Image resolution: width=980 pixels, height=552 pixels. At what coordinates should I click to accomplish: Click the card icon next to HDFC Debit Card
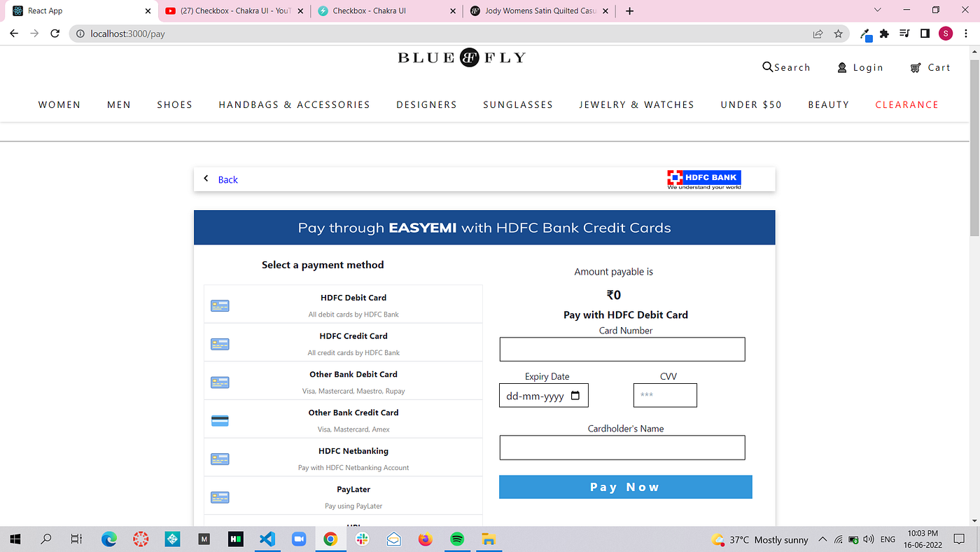click(220, 305)
